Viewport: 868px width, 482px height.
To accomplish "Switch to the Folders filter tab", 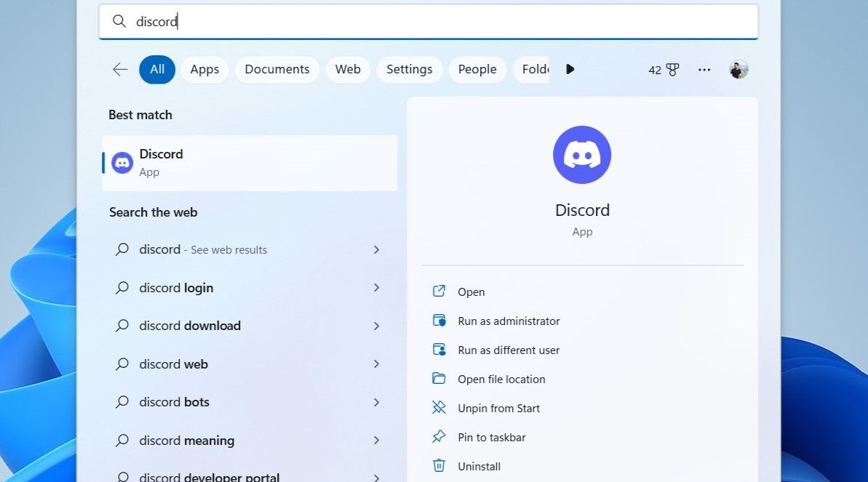I will tap(531, 69).
